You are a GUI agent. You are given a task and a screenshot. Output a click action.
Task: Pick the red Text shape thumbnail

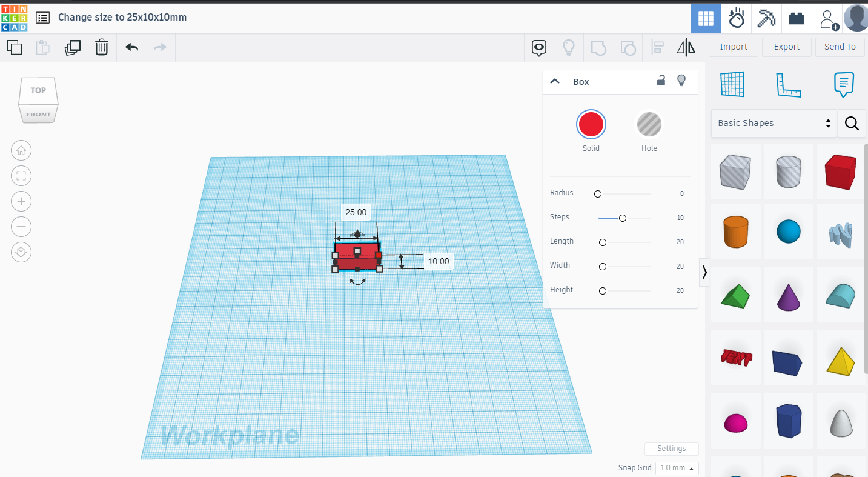736,358
